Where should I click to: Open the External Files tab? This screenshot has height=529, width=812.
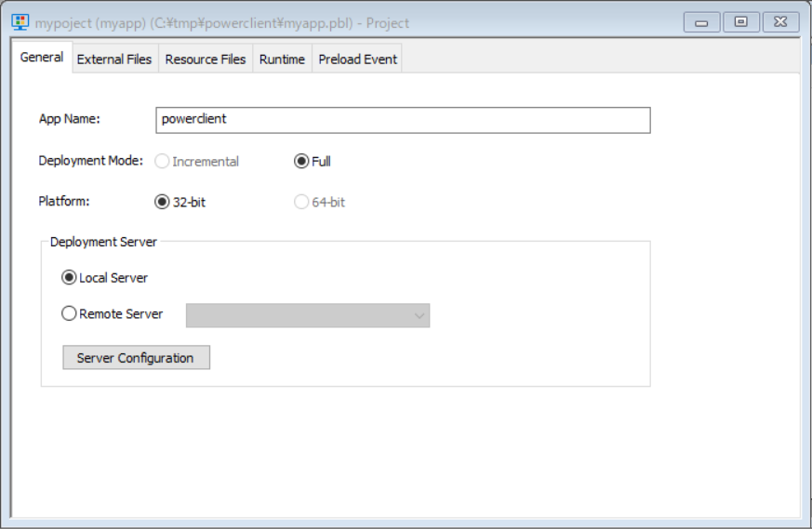pyautogui.click(x=113, y=60)
